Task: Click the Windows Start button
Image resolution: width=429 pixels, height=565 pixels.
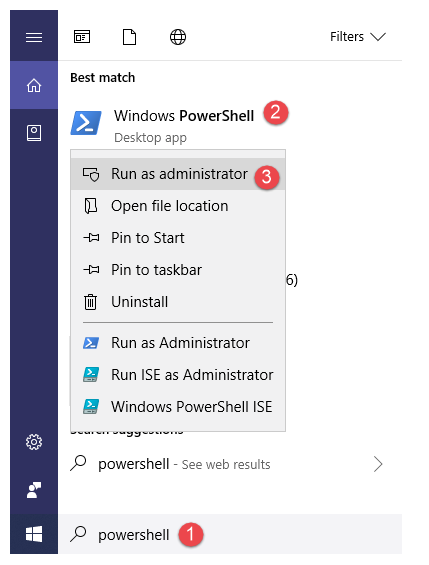Action: click(x=34, y=534)
